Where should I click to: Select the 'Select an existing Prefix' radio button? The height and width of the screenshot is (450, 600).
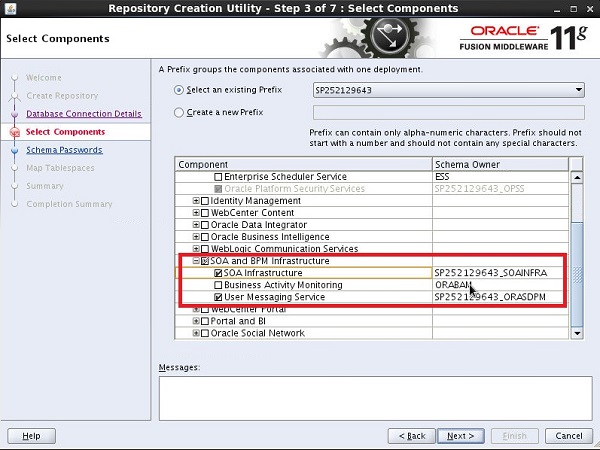[x=178, y=90]
